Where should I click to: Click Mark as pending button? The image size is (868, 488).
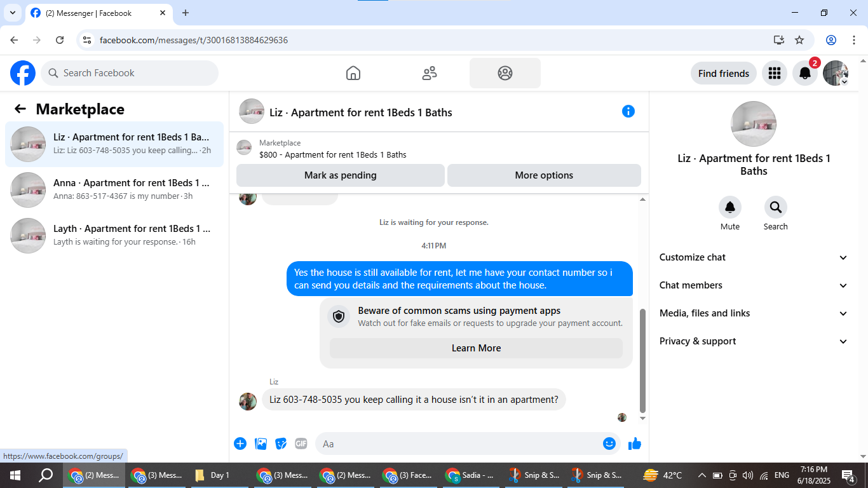coord(341,175)
